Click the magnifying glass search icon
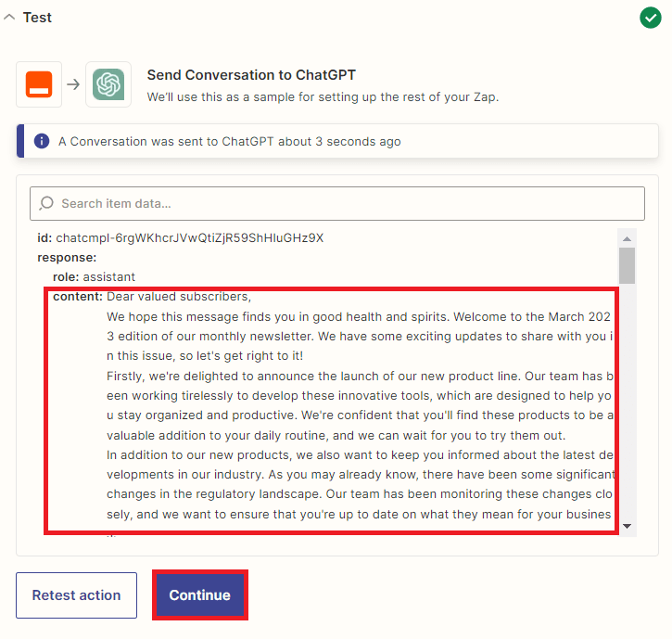The height and width of the screenshot is (639, 672). 46,203
